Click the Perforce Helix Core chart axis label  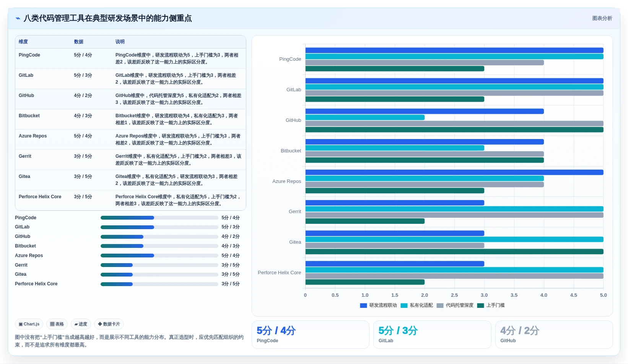coord(279,273)
